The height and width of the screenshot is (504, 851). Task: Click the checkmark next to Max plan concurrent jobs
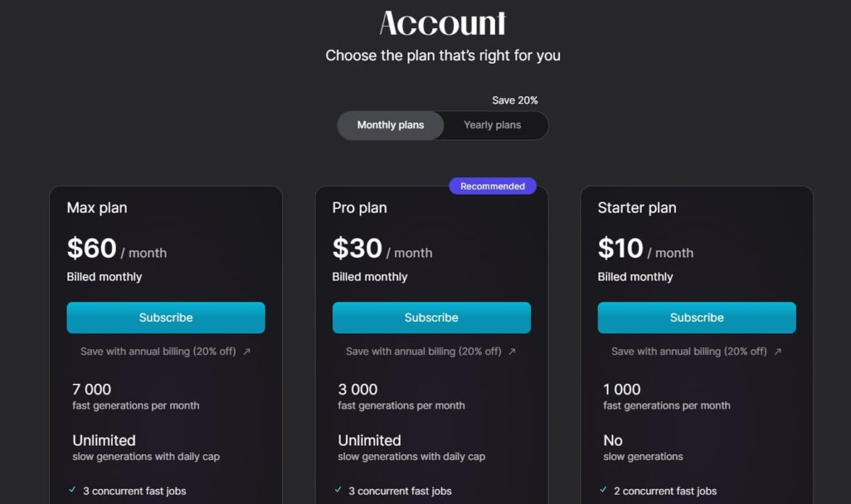(x=72, y=490)
